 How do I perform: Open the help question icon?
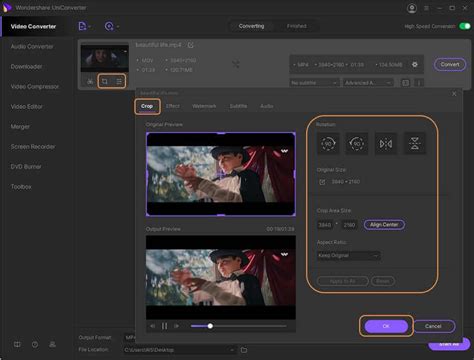pos(35,344)
